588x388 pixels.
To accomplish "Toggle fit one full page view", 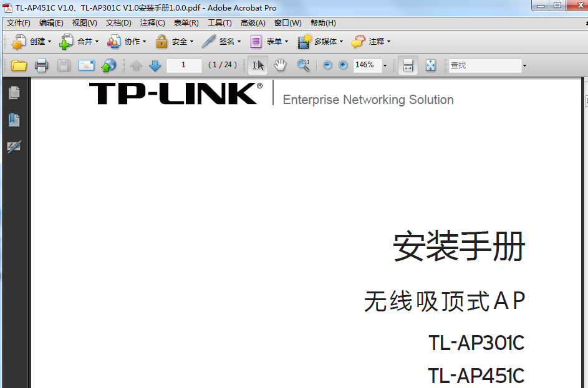I will [x=430, y=65].
